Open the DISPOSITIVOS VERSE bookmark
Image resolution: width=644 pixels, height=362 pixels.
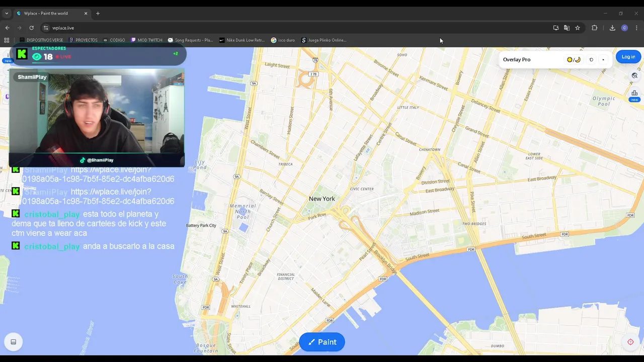pos(41,40)
